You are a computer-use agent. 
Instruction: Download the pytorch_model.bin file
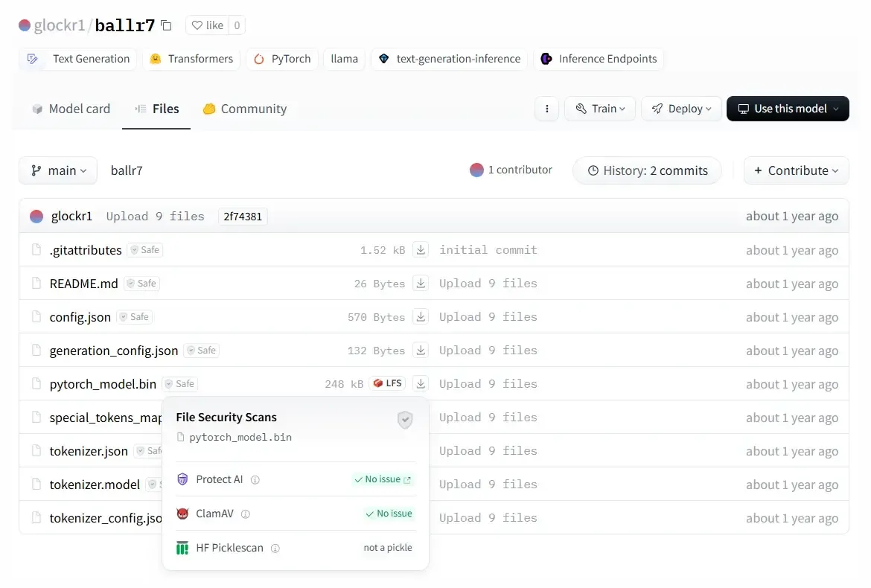421,384
